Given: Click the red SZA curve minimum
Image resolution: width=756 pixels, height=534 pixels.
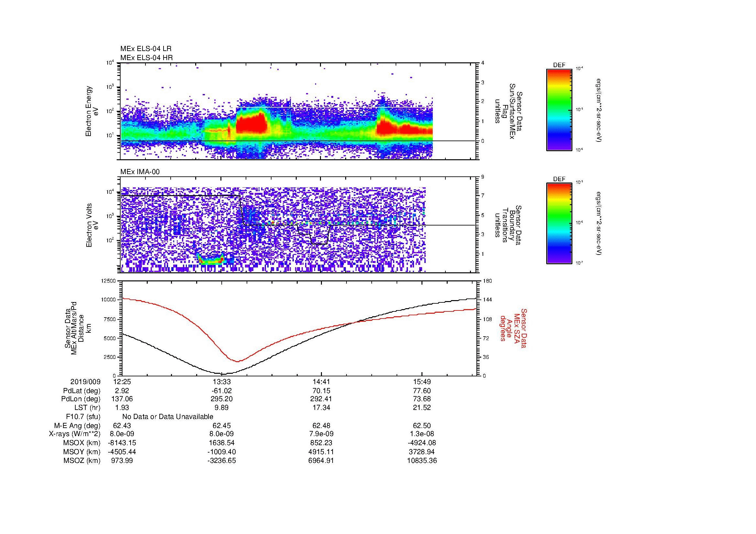Looking at the screenshot, I should (x=238, y=361).
